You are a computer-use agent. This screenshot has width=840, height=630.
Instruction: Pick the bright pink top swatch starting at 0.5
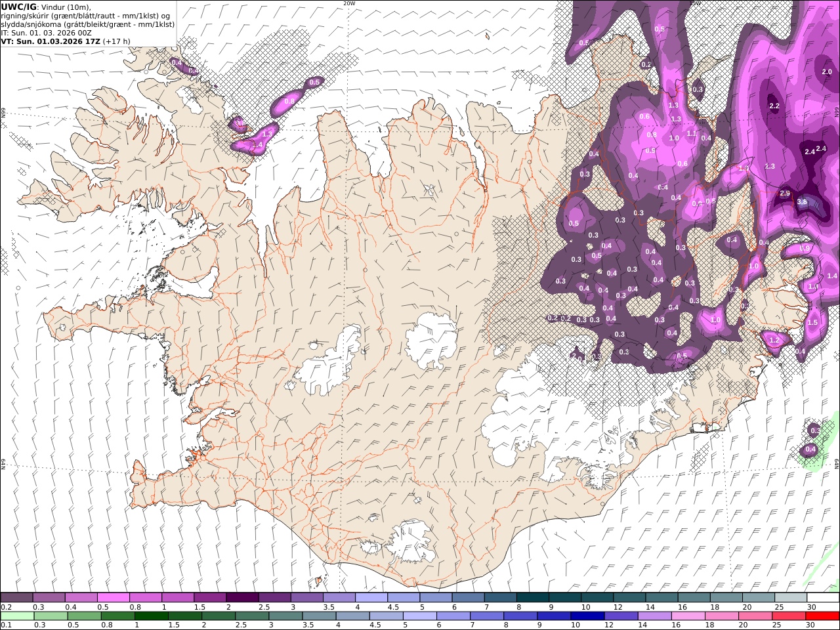[x=113, y=598]
